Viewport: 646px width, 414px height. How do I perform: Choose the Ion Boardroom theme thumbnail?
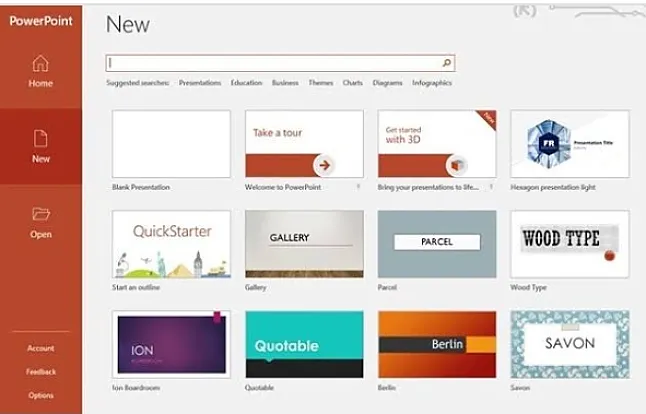click(x=171, y=344)
